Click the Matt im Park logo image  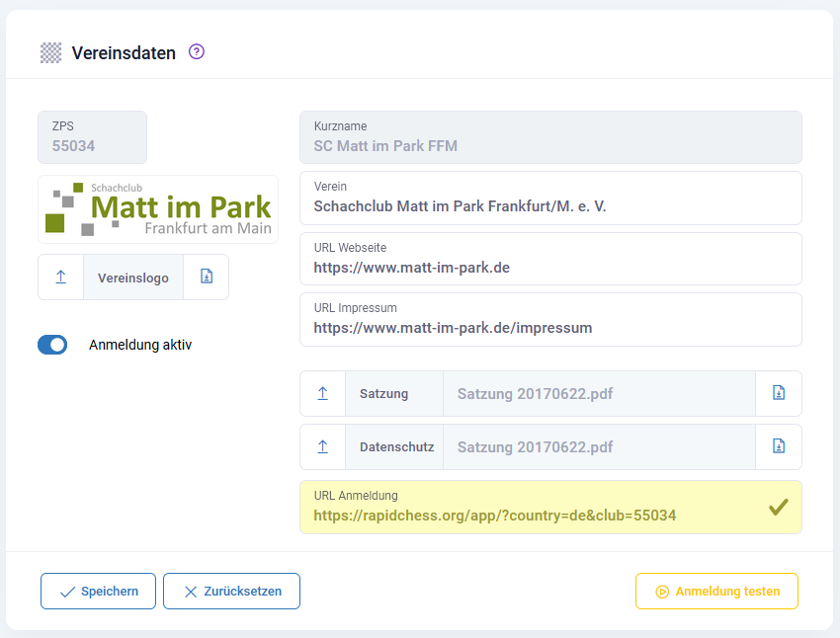[158, 209]
